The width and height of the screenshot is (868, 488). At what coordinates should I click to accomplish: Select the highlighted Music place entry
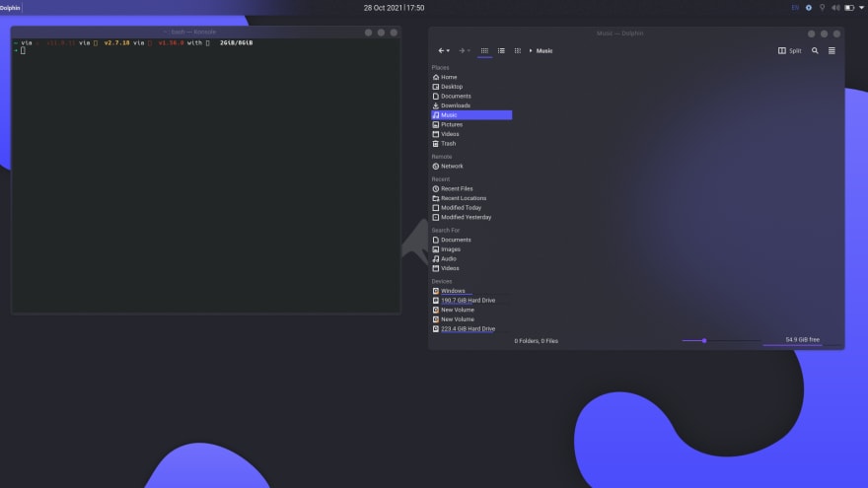[x=471, y=115]
